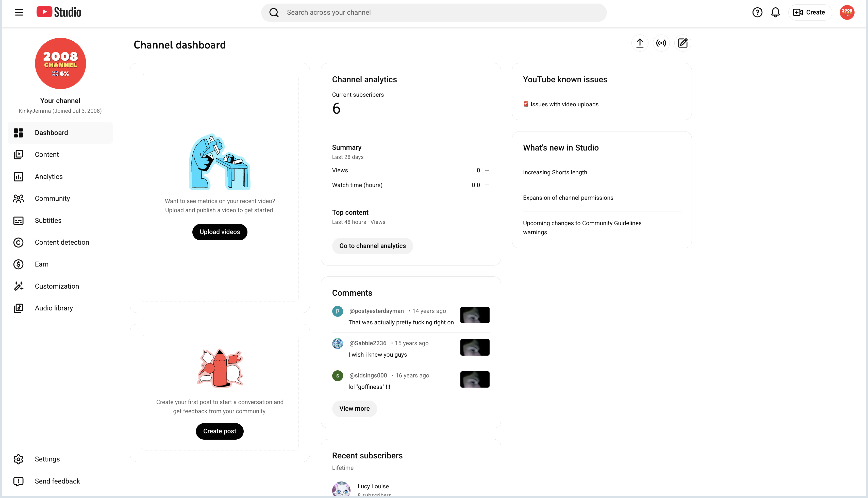Select Send feedback in the sidebar
The width and height of the screenshot is (868, 498).
(x=60, y=481)
